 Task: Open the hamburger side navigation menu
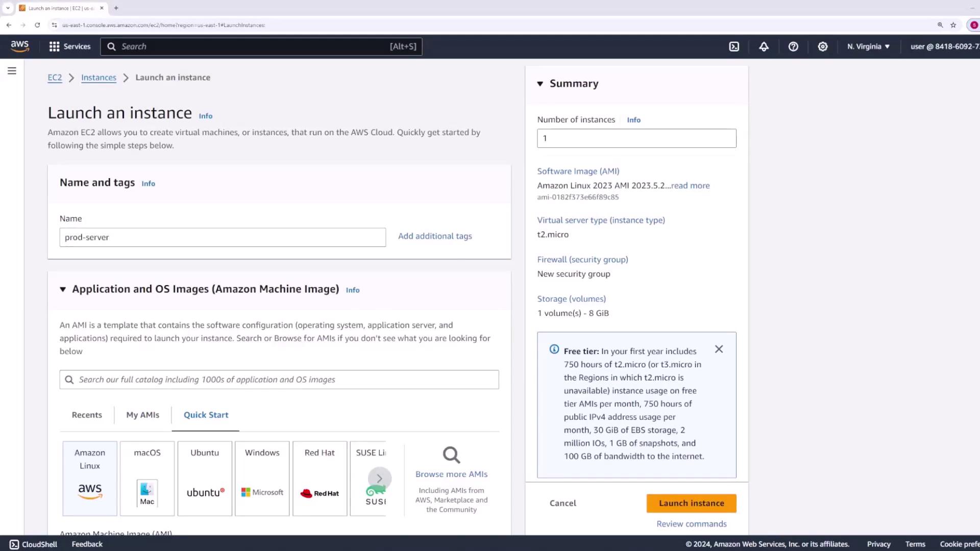point(12,71)
